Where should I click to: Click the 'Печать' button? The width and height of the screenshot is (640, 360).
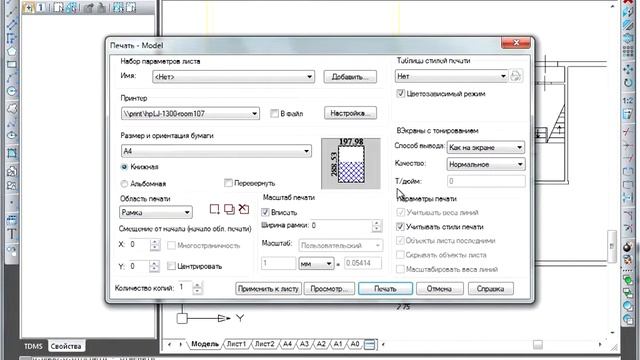pos(385,289)
